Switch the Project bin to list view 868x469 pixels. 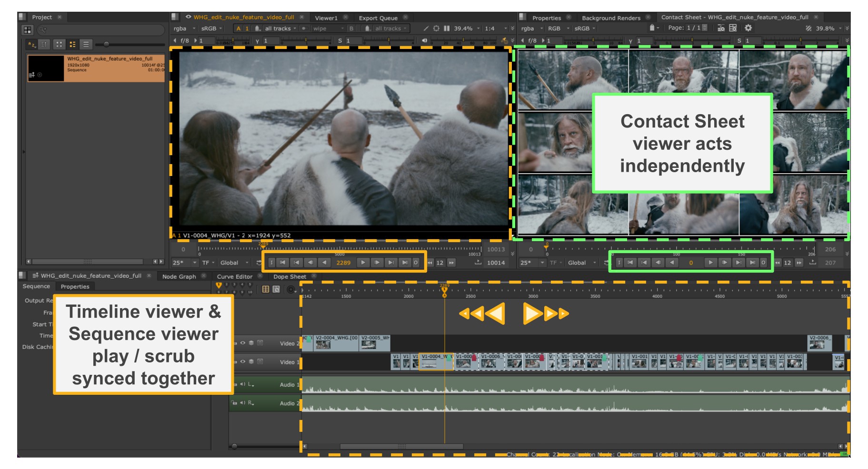(86, 45)
